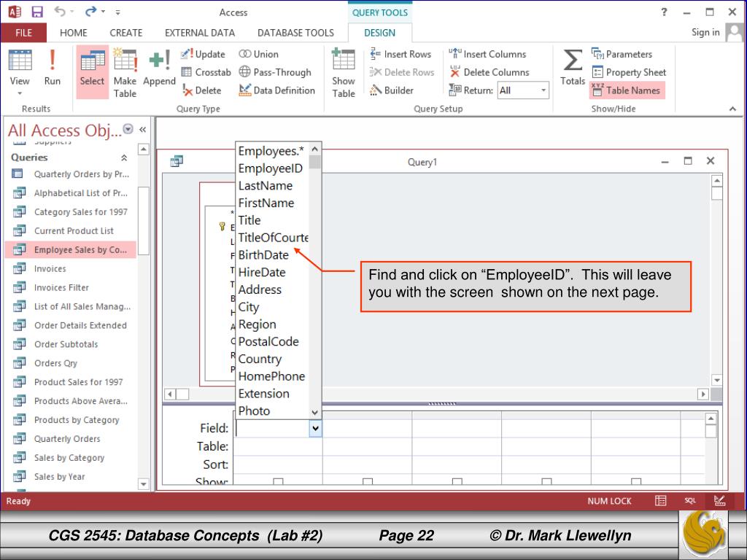The width and height of the screenshot is (747, 560).
Task: Click Delete Columns in Query Setup
Action: (x=489, y=72)
